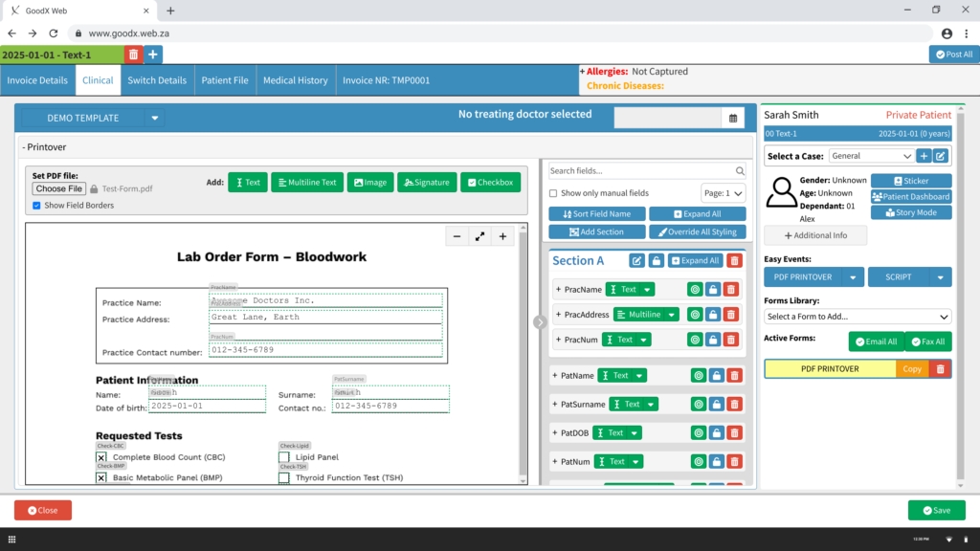Viewport: 980px width, 551px height.
Task: Check Thyroid Function Test (TSH) box
Action: [284, 478]
